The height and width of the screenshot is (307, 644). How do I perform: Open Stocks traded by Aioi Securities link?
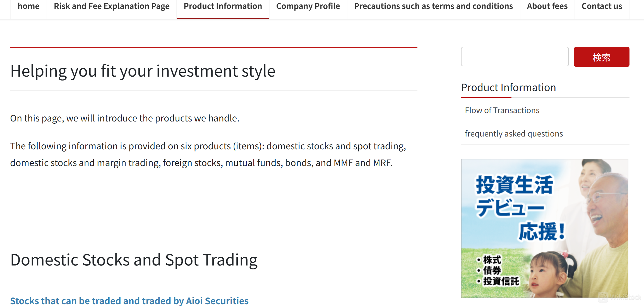(129, 301)
